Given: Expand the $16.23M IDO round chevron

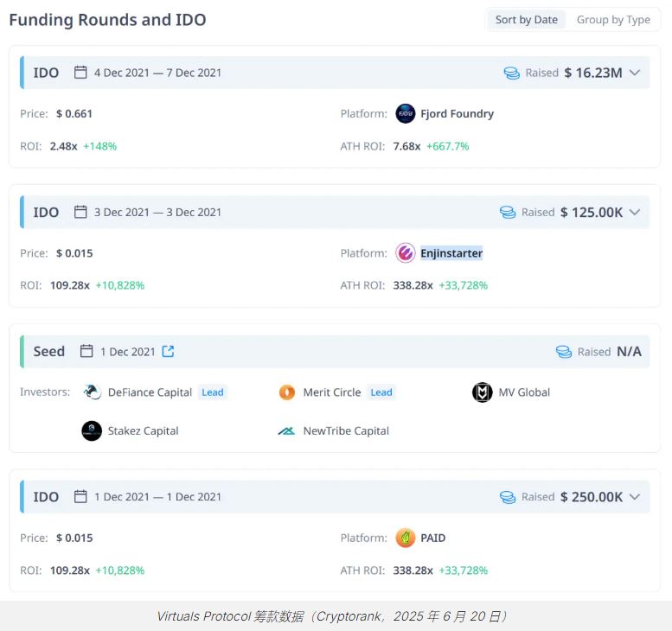Looking at the screenshot, I should point(635,73).
